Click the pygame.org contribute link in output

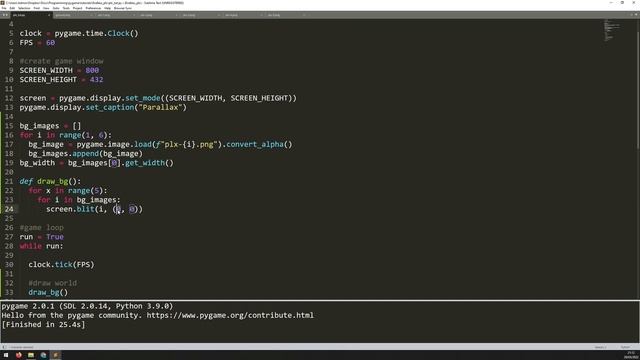point(230,315)
